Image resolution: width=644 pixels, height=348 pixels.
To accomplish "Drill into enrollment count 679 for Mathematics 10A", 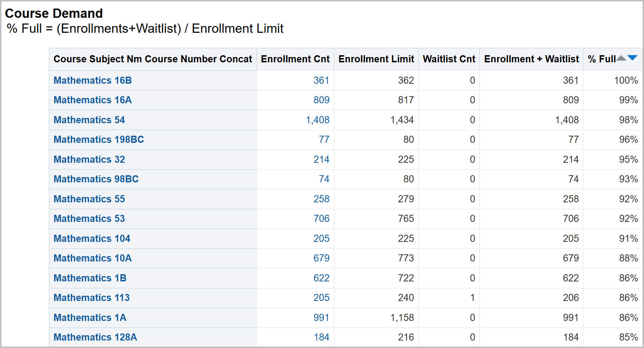I will [321, 258].
